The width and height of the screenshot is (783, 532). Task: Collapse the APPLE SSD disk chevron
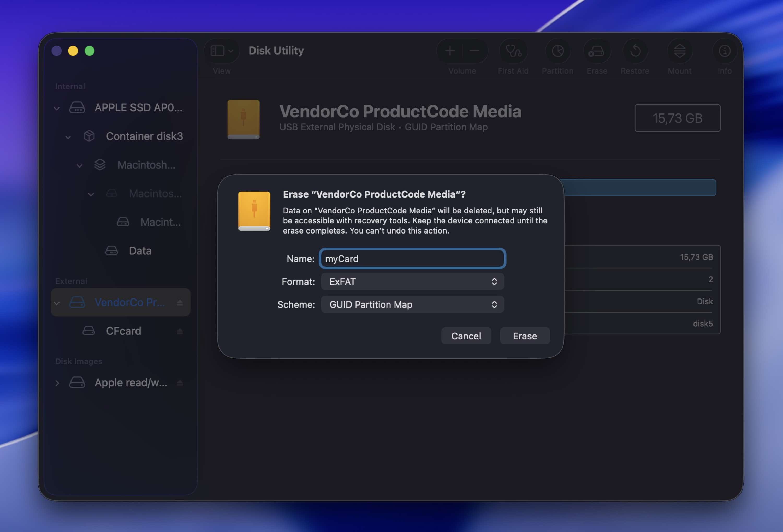[x=57, y=108]
